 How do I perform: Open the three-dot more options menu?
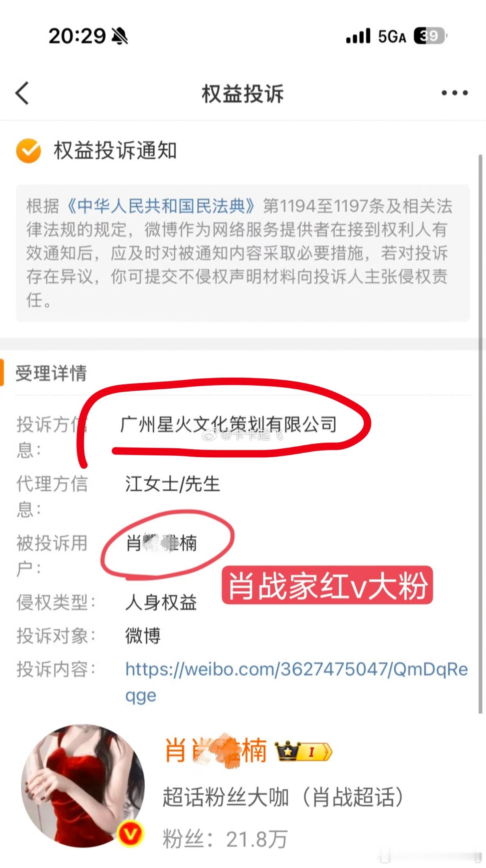click(455, 93)
